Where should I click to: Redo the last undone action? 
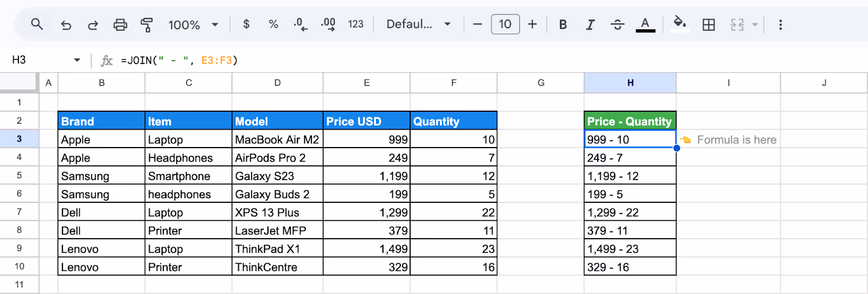pyautogui.click(x=93, y=24)
